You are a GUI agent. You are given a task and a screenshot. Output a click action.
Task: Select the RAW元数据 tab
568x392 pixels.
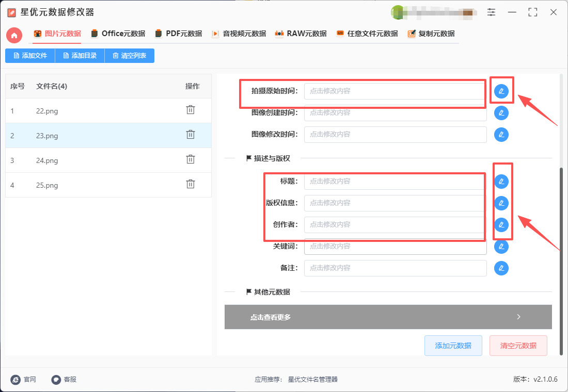tap(301, 34)
